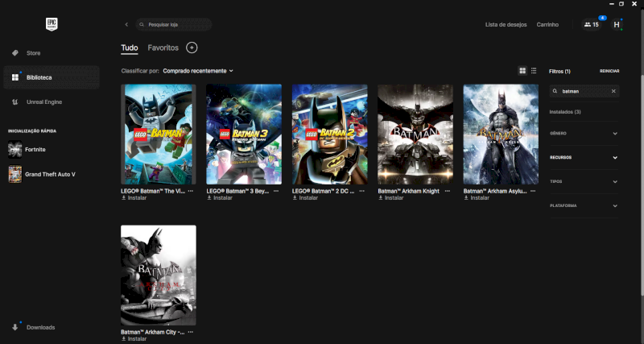Screen dimensions: 644x344
Task: Click the Epic Games logo icon
Action: [x=52, y=24]
